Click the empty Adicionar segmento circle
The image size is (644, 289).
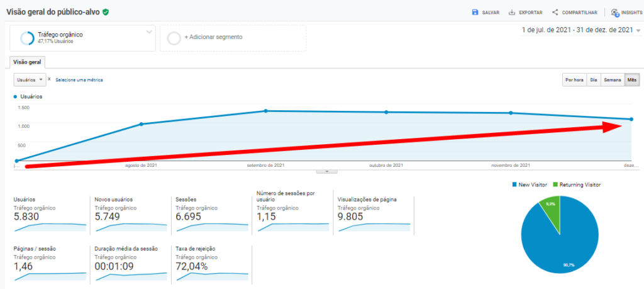(175, 38)
